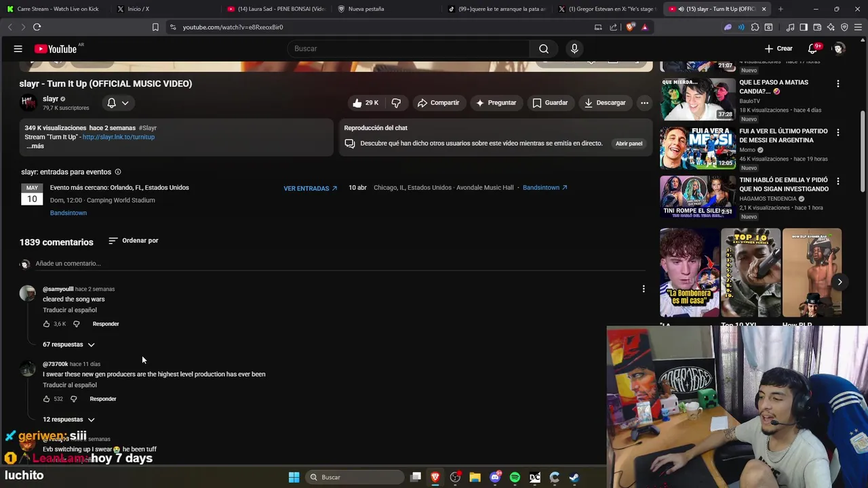Click the YouTube search magnifier button
868x488 pixels.
[x=544, y=49]
